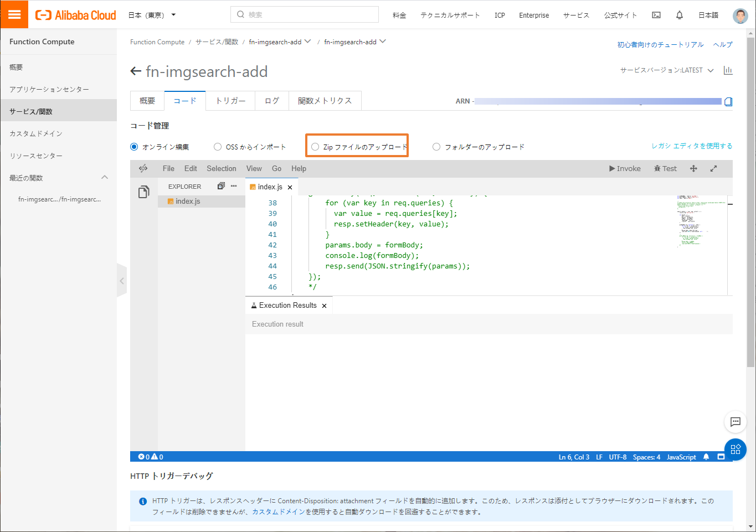Open the editor Selection menu

[222, 168]
